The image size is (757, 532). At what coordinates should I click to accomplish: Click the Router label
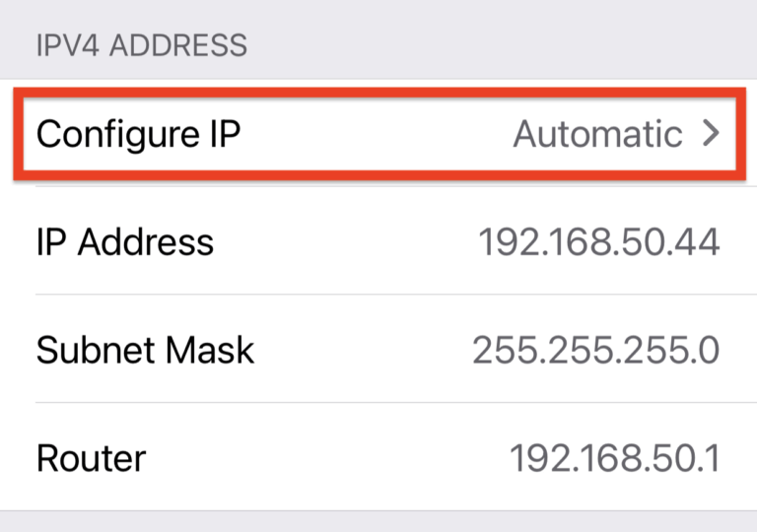91,458
